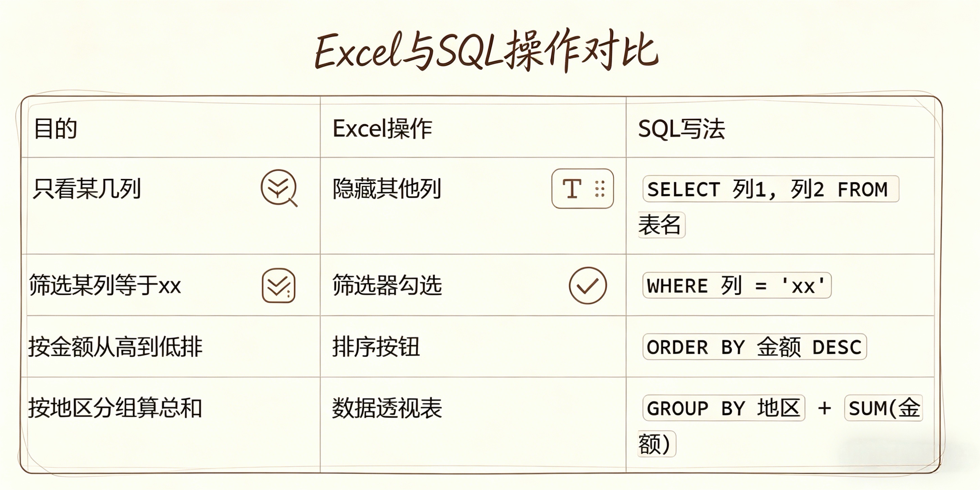Click the GROUP BY 地区 code snippet
The width and height of the screenshot is (980, 490).
coord(723,408)
